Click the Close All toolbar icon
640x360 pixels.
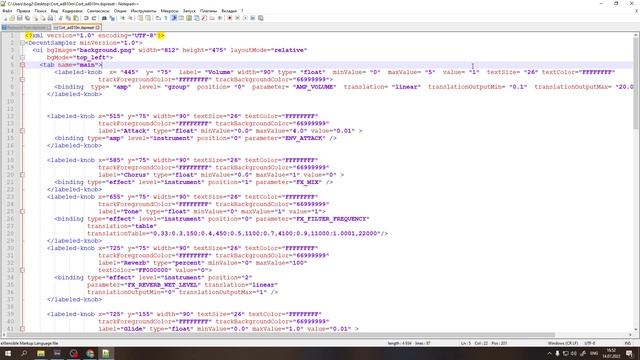(44, 18)
